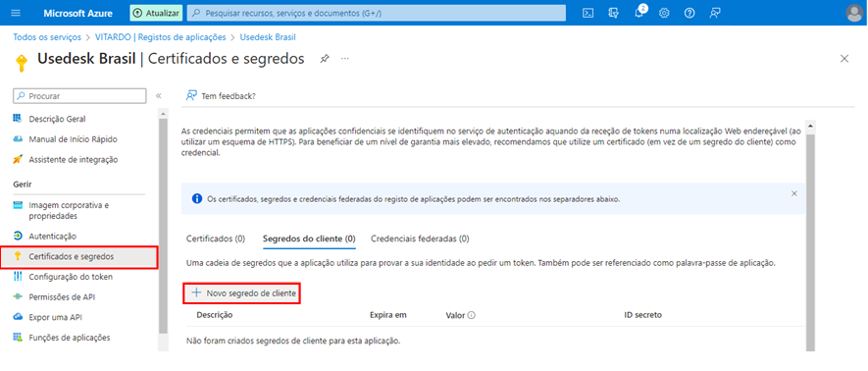Click the Expor uma API cloud icon

click(x=18, y=317)
